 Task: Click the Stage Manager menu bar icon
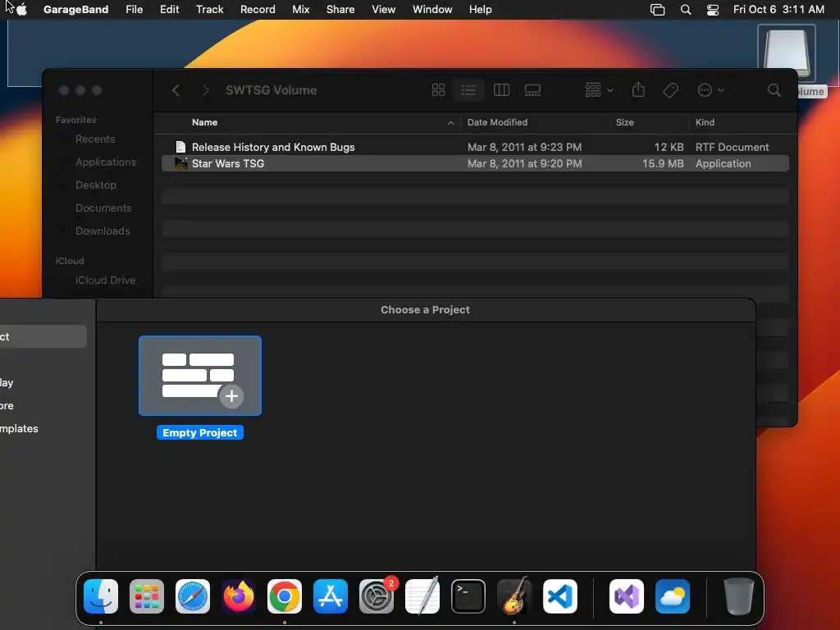pyautogui.click(x=657, y=10)
